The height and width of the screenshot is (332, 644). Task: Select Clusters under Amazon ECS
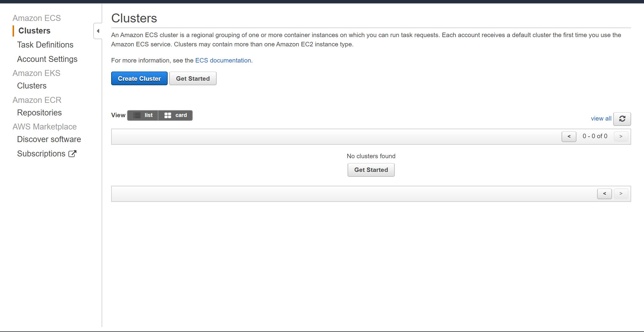click(34, 31)
